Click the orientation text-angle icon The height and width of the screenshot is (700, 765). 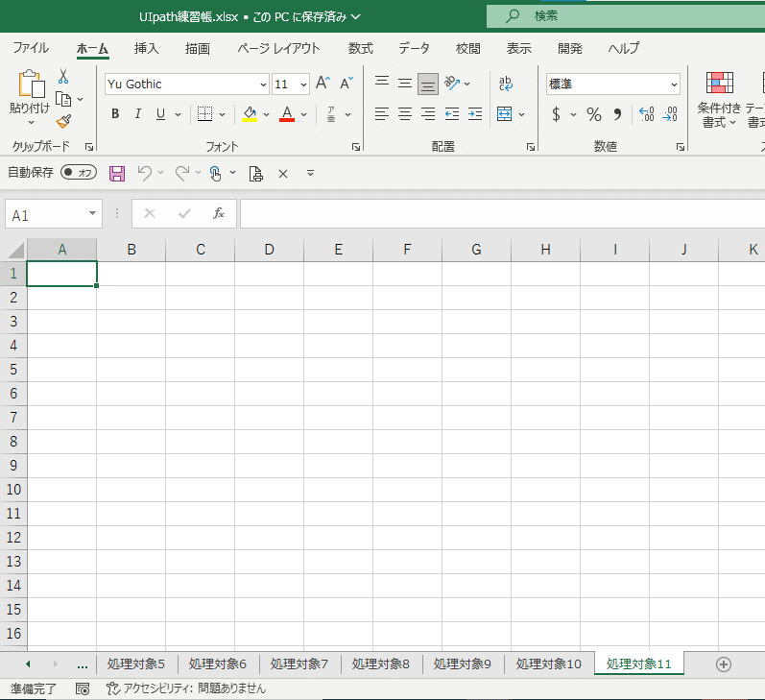pyautogui.click(x=452, y=84)
